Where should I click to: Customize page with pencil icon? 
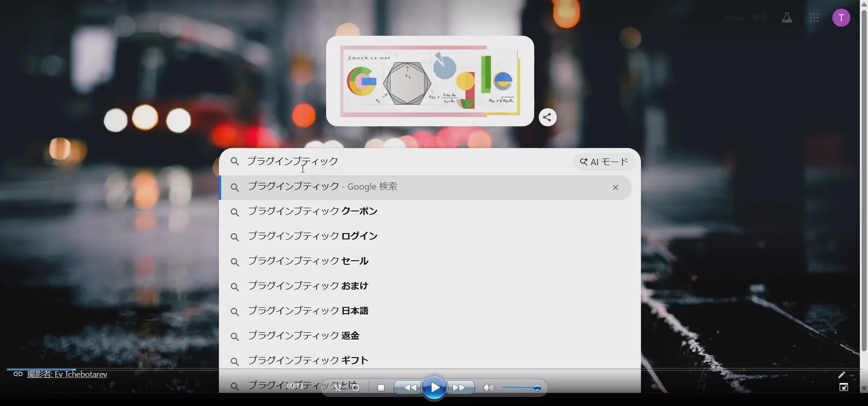click(841, 375)
